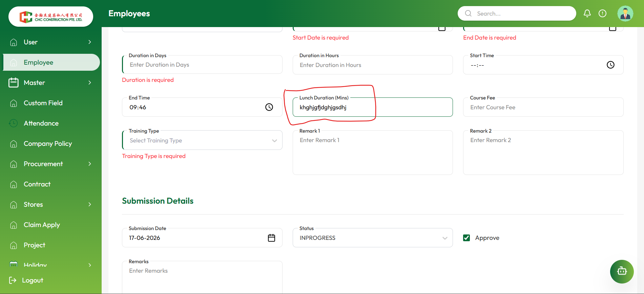Focus the Course Fee field
This screenshot has height=294, width=644.
coord(543,107)
